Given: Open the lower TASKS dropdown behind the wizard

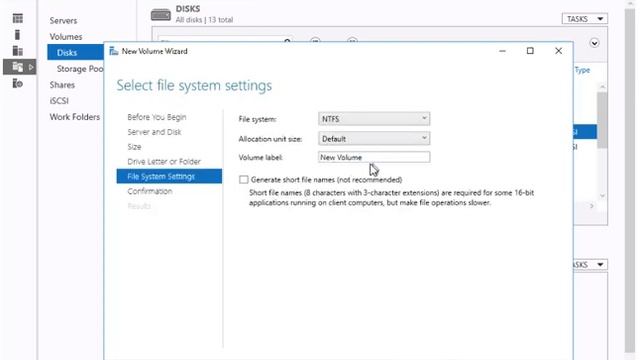Looking at the screenshot, I should click(x=590, y=264).
